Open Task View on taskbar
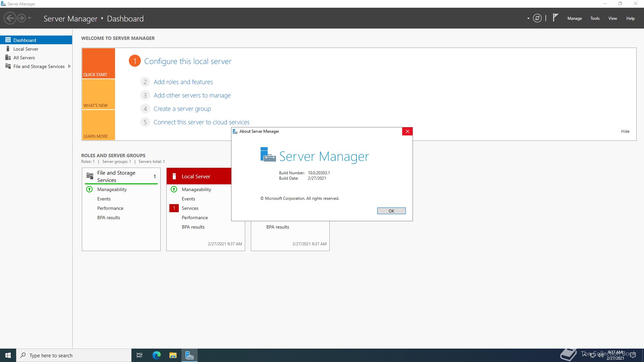The height and width of the screenshot is (362, 644). pyautogui.click(x=140, y=355)
